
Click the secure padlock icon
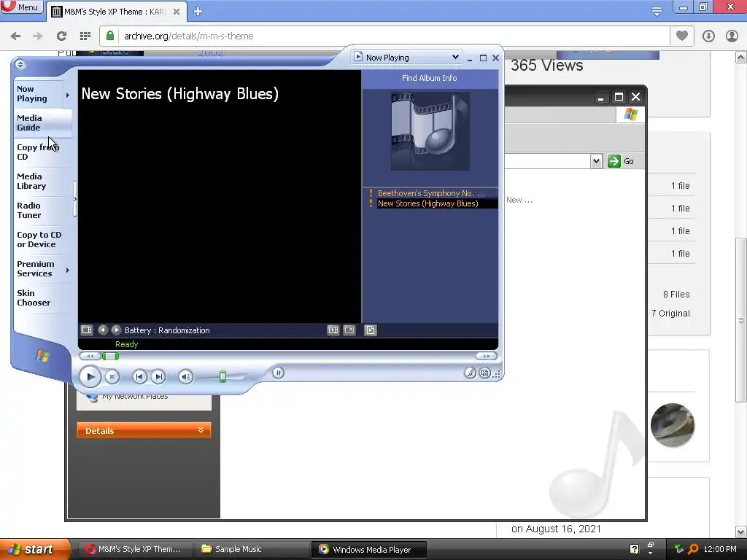point(110,36)
